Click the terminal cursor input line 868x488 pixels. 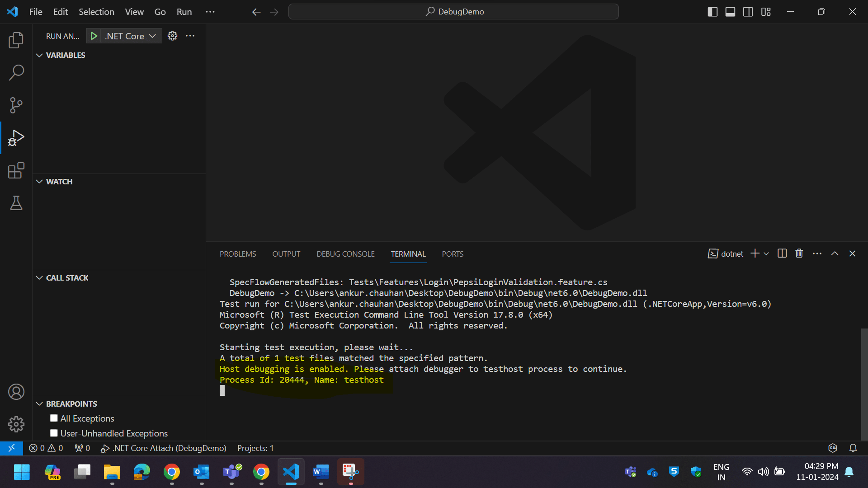pos(222,390)
